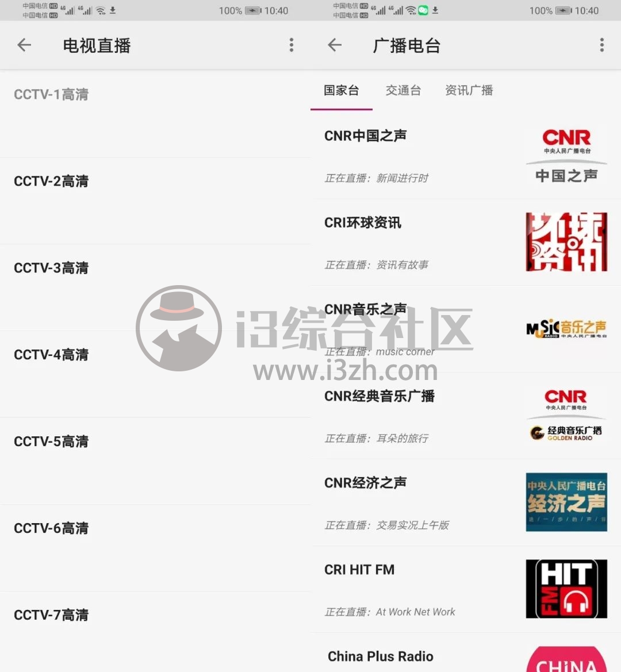Open the CCTV-5高清 channel
Image resolution: width=621 pixels, height=672 pixels.
point(155,461)
